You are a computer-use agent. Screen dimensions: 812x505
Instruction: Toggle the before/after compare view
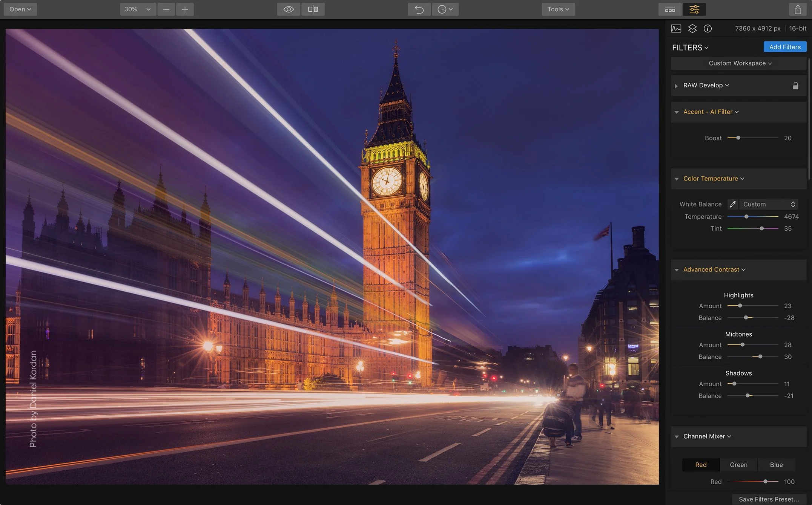pos(313,9)
